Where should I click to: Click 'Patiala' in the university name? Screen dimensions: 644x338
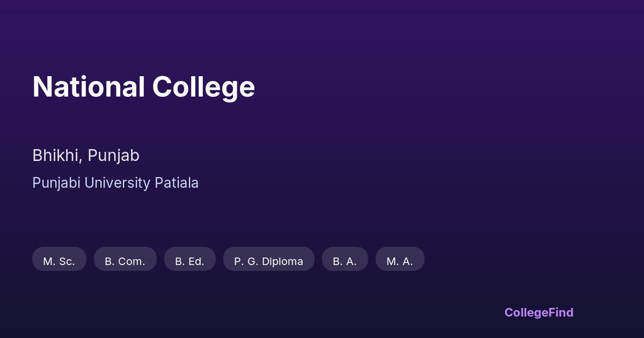tap(177, 183)
